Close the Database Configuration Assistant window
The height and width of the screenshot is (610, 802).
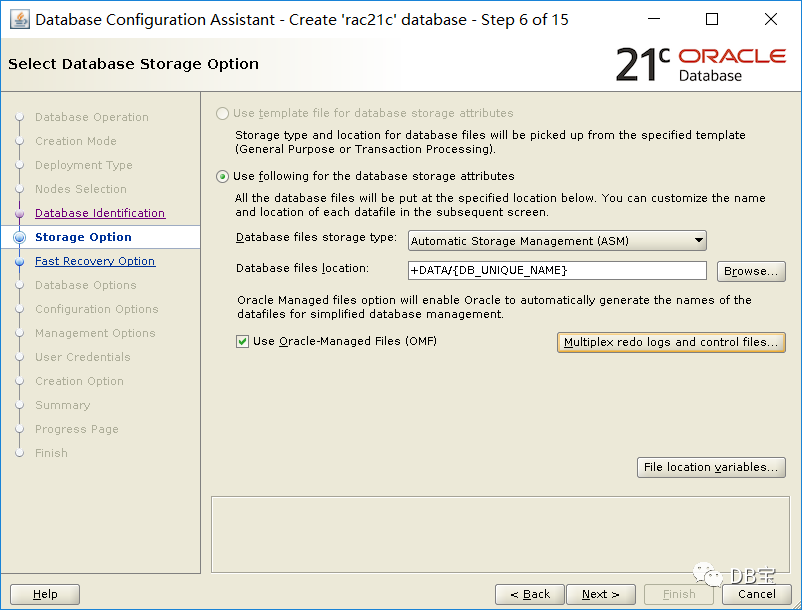point(770,19)
